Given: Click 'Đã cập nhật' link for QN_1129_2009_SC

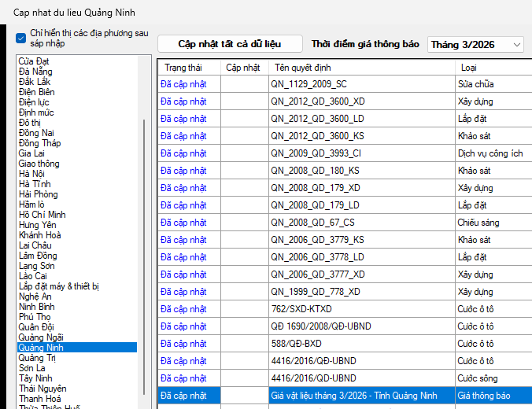Looking at the screenshot, I should pos(183,84).
